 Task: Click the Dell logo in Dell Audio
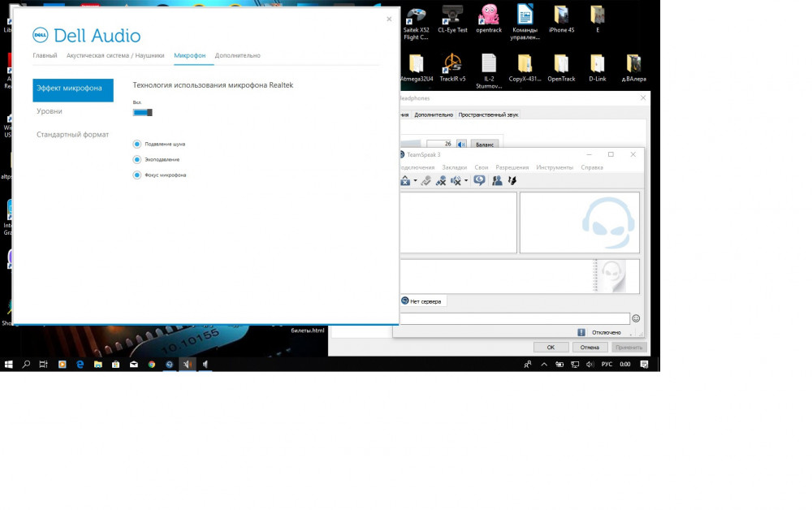[41, 35]
